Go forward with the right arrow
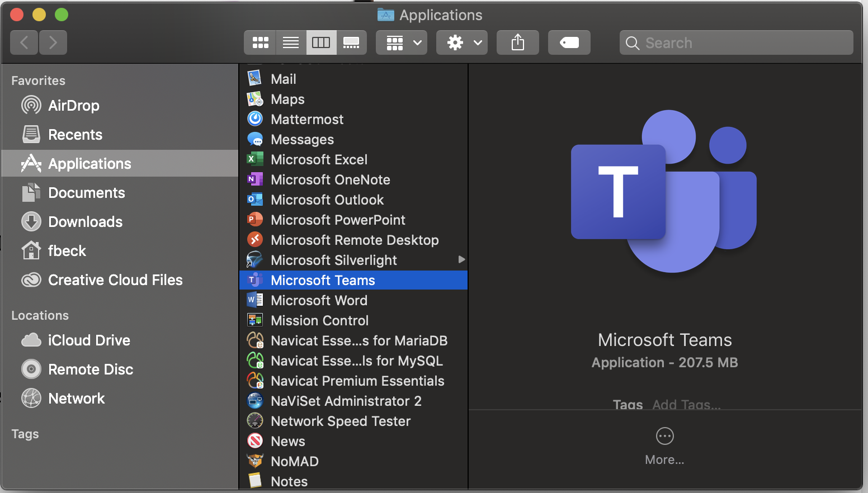 53,42
